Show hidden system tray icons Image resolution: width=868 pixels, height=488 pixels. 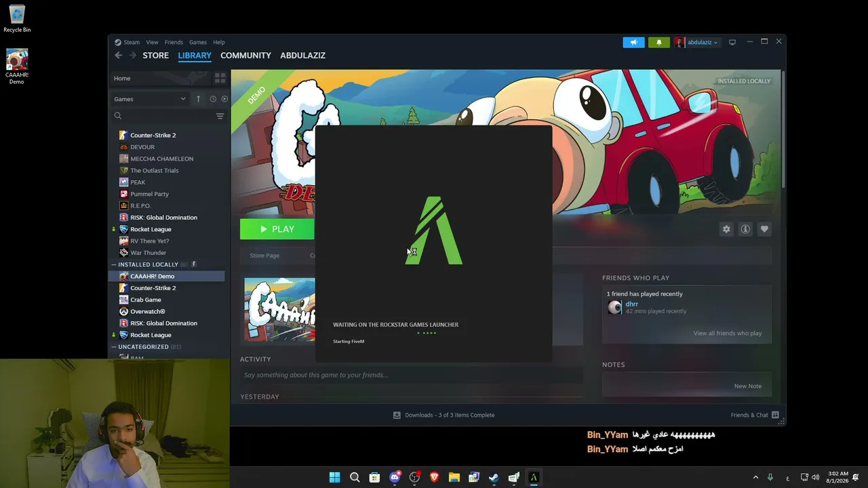coord(755,477)
